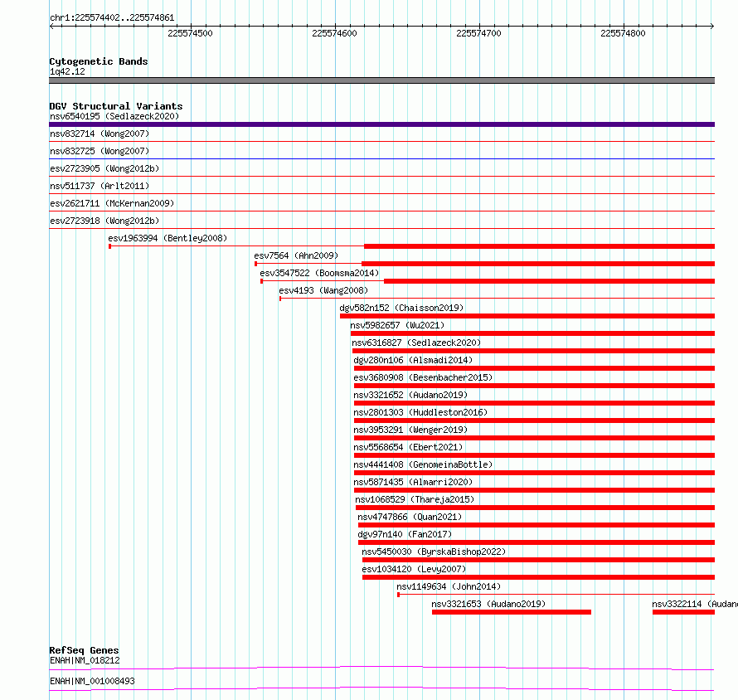Click variant label nsv5871435 (Almarri2020)
Viewport: 738px width, 700px height.
[413, 482]
